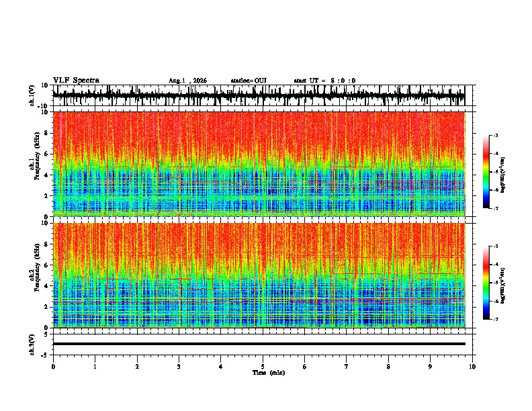The height and width of the screenshot is (411, 532).
Task: Click the ch.2 frequency axis "6" tick label
Action: tap(46, 265)
